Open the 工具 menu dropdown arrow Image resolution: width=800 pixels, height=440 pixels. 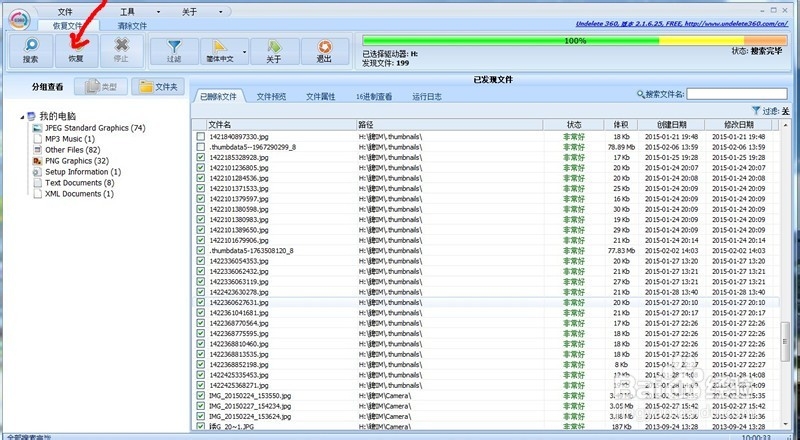click(158, 12)
